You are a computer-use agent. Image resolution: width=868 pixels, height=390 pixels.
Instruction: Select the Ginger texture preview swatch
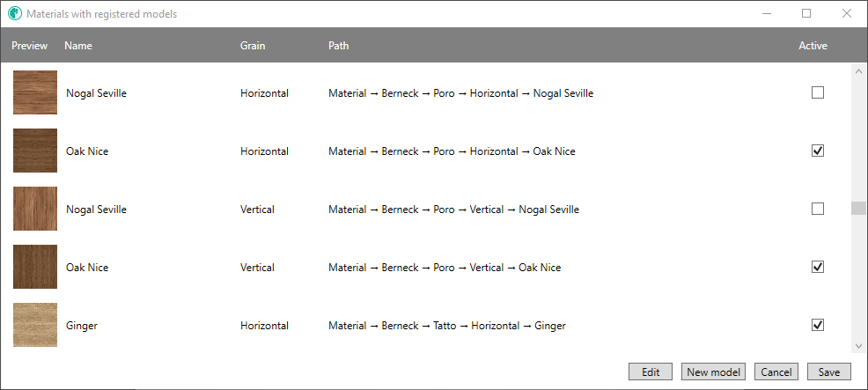pos(35,325)
